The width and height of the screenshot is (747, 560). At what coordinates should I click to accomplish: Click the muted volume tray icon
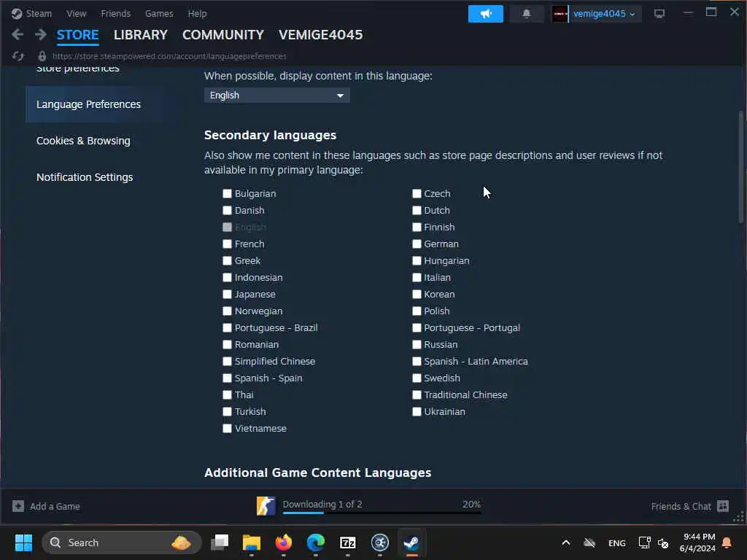[662, 542]
